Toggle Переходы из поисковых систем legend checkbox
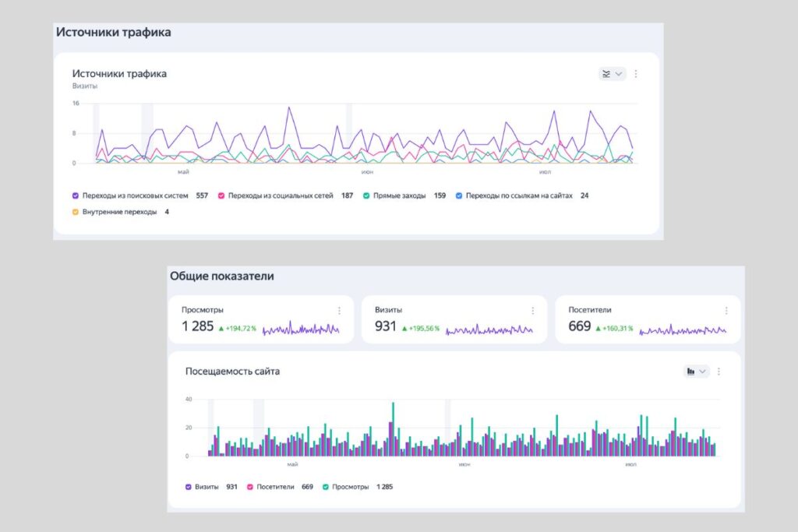This screenshot has height=532, width=798. (x=76, y=196)
